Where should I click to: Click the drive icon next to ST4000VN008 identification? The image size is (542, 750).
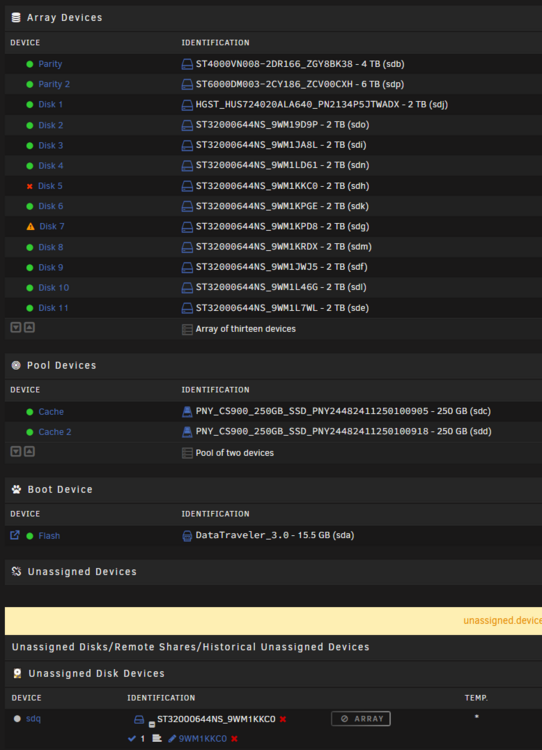coord(187,64)
